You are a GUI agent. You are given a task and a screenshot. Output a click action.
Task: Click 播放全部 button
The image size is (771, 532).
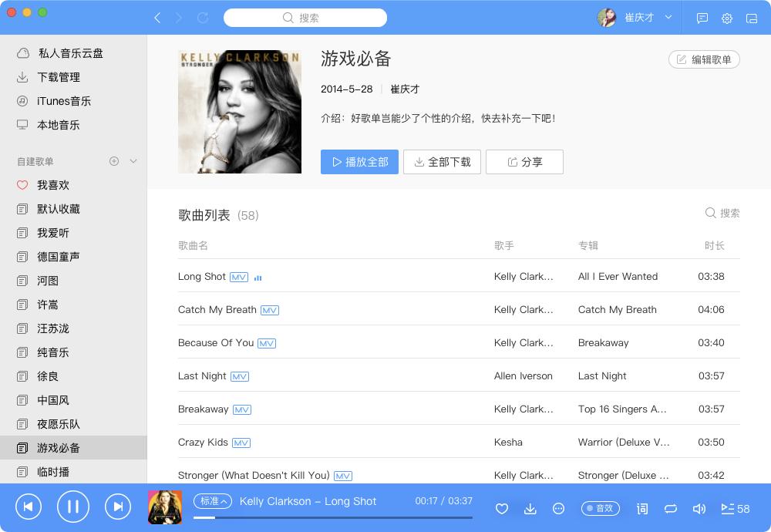point(359,162)
